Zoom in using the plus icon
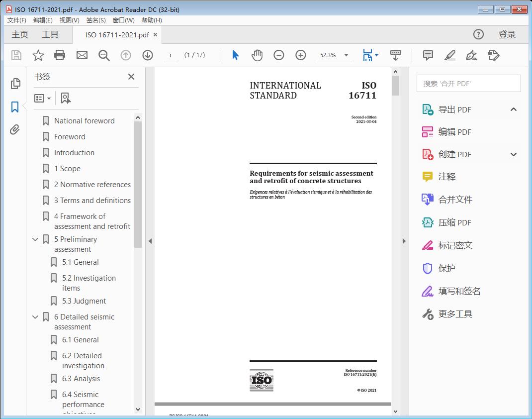The image size is (532, 419). [300, 55]
